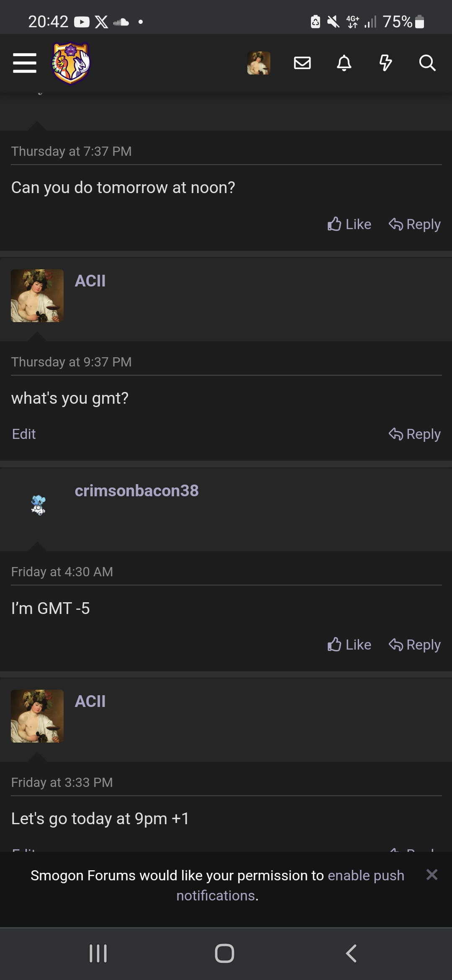The height and width of the screenshot is (980, 452).
Task: Open crimsonbacon38's profile name link
Action: [136, 491]
